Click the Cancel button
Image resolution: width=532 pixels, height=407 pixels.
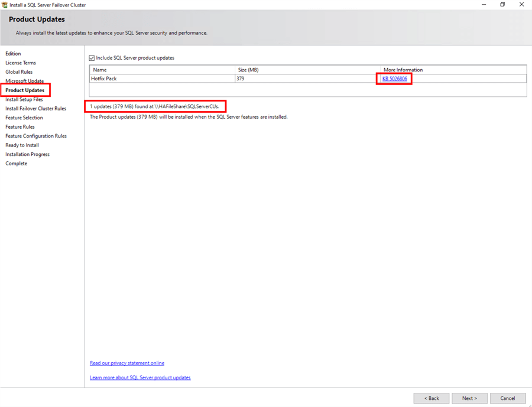pos(508,398)
